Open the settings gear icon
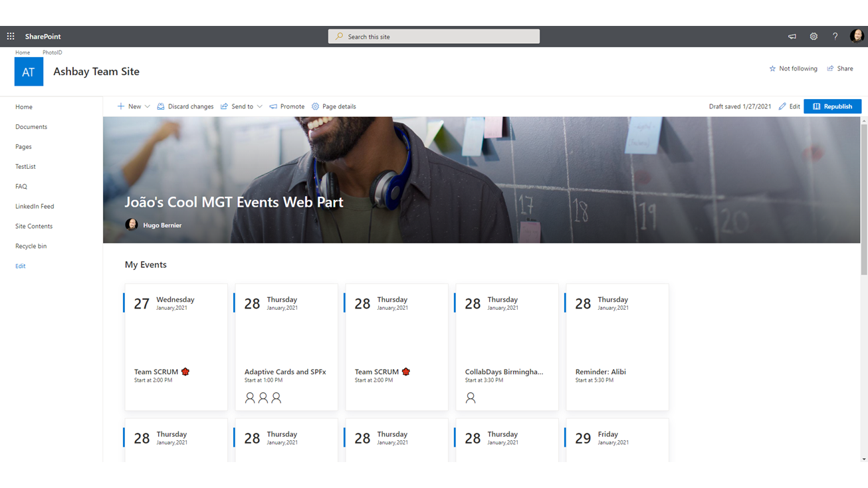 click(814, 37)
